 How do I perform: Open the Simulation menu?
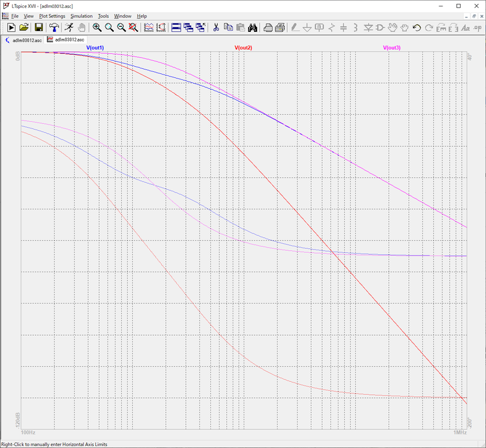[x=81, y=16]
